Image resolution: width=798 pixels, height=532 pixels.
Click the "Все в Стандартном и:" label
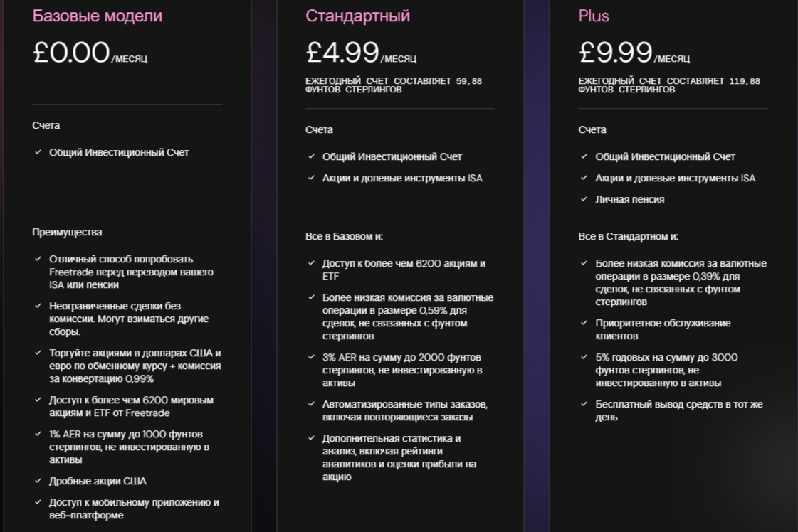[x=628, y=237]
